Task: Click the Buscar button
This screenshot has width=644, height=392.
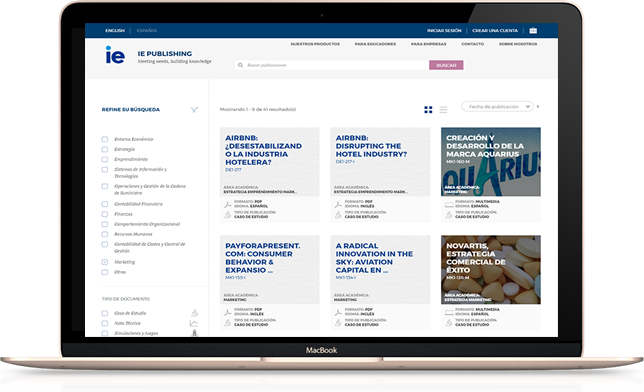Action: (446, 65)
